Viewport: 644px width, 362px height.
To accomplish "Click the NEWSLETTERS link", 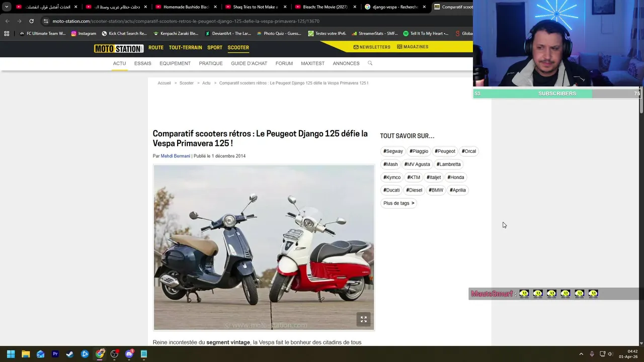I will point(372,47).
